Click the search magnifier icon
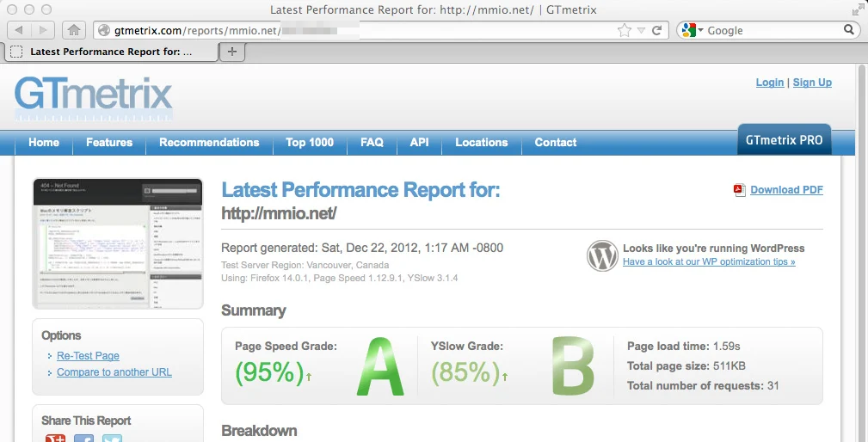 tap(848, 29)
